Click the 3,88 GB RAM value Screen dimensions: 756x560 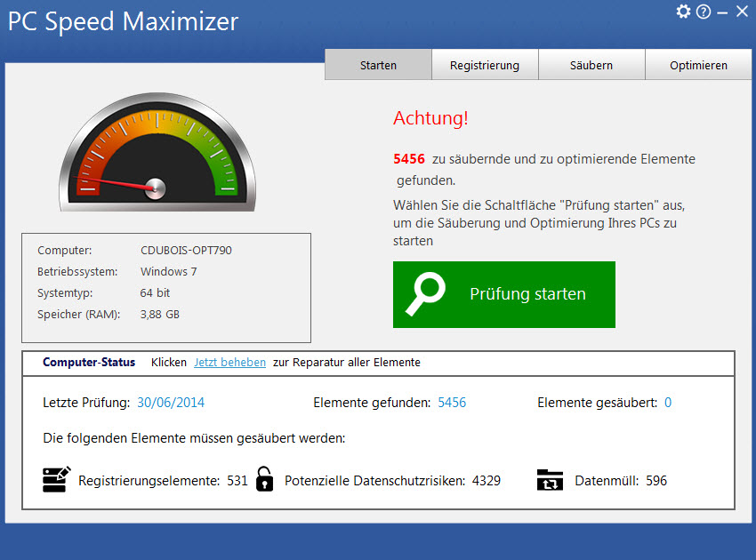[159, 314]
